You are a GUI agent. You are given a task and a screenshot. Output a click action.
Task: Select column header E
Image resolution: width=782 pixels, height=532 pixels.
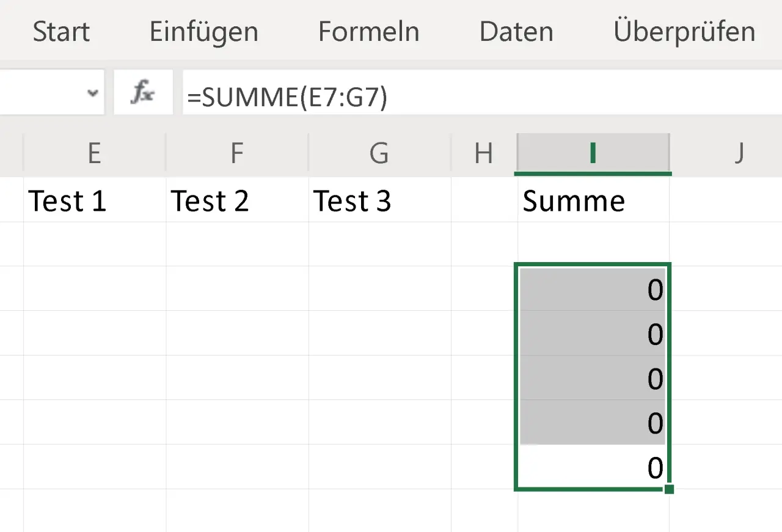tap(94, 153)
